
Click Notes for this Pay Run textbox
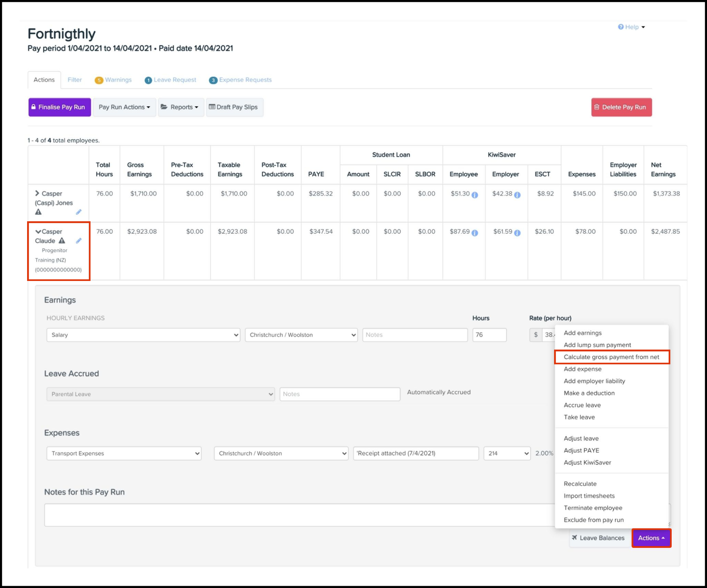[x=298, y=515]
